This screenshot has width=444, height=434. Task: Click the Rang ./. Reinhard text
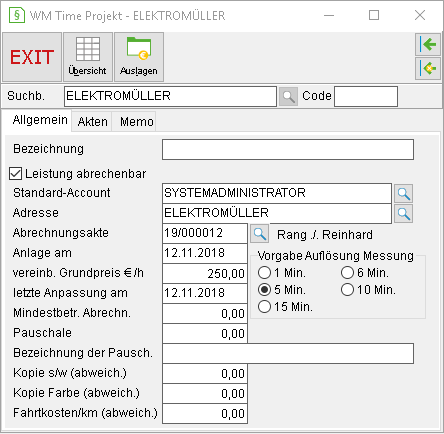(325, 235)
